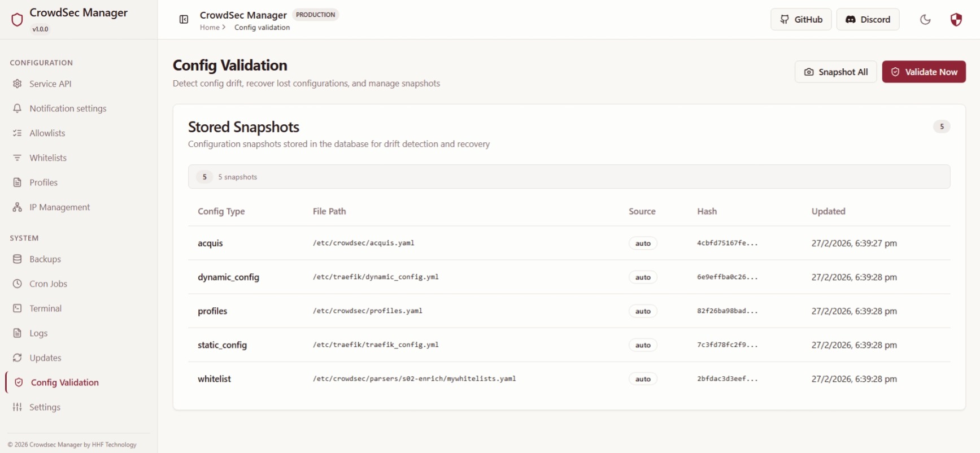Click the auto badge in whitelist row

point(643,379)
